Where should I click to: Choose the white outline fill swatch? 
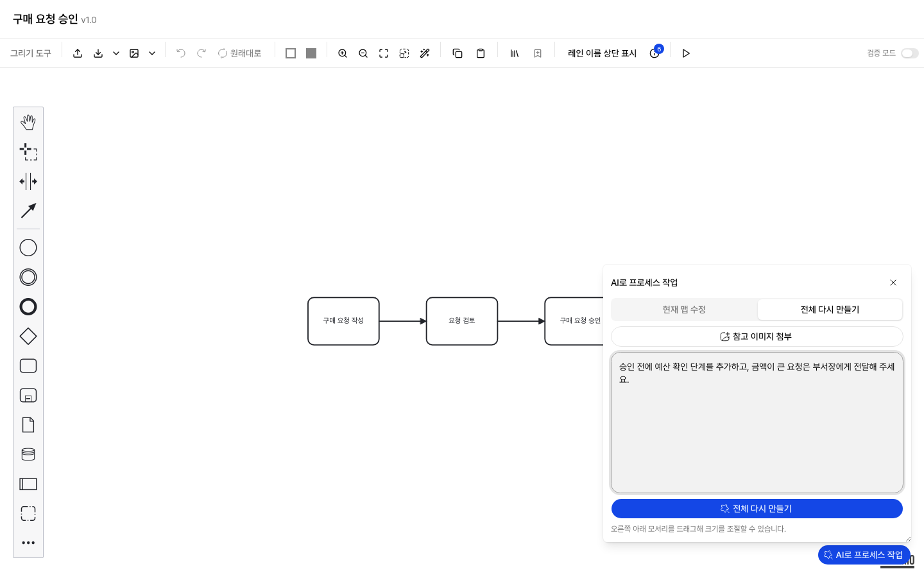tap(291, 53)
